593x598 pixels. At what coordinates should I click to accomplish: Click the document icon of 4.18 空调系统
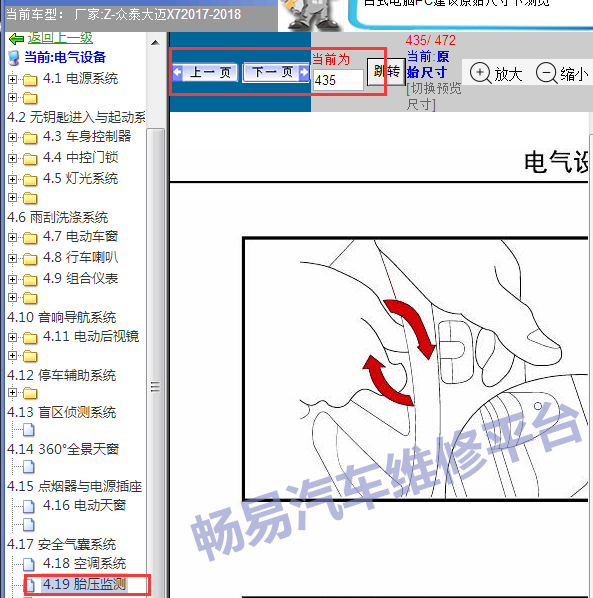pos(29,564)
